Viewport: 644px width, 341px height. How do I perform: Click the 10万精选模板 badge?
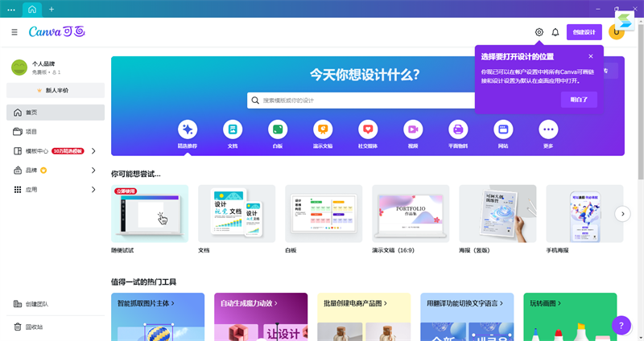[x=68, y=151]
